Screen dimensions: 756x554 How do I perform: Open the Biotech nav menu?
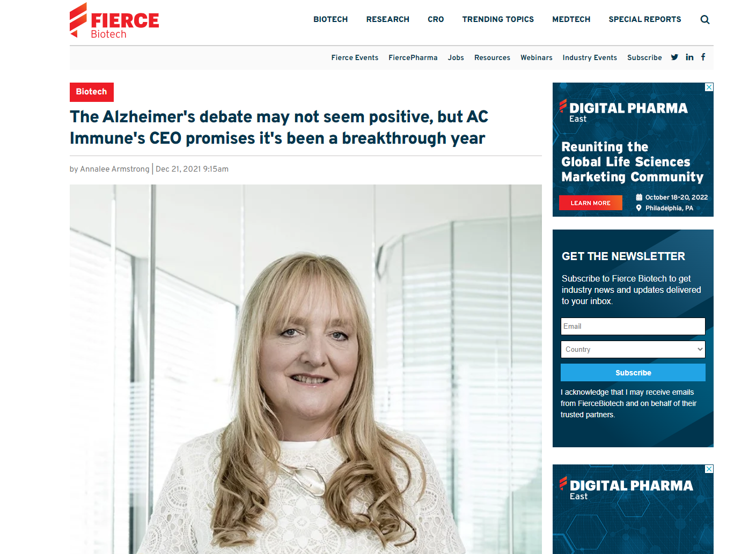tap(331, 19)
